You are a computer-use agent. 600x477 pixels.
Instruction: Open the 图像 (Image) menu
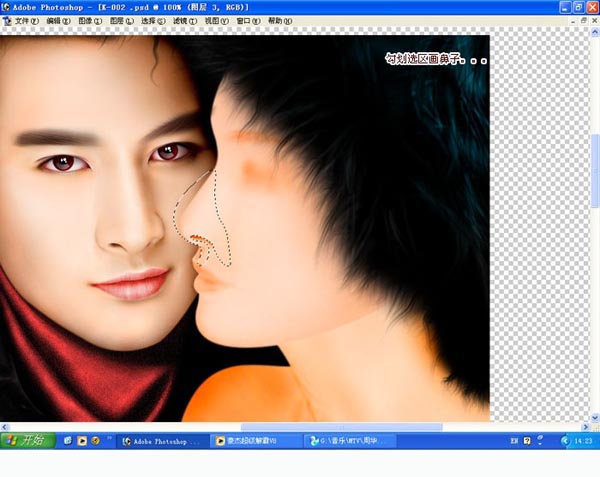click(x=90, y=21)
